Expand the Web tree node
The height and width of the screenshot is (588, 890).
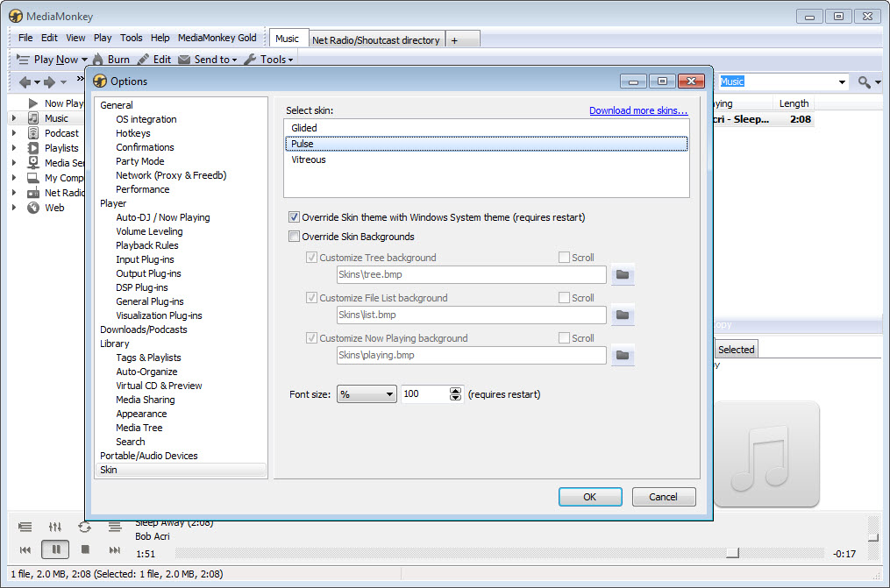click(14, 208)
